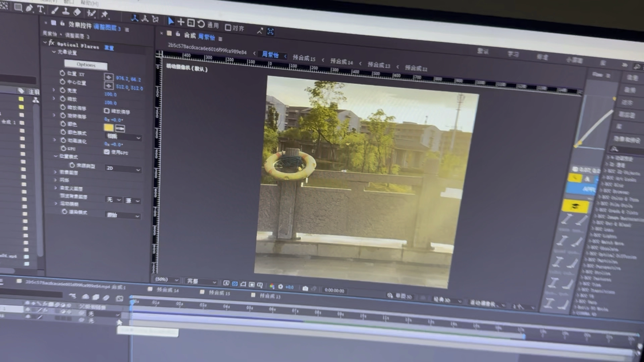Collapse the 光晕设置 section

54,52
